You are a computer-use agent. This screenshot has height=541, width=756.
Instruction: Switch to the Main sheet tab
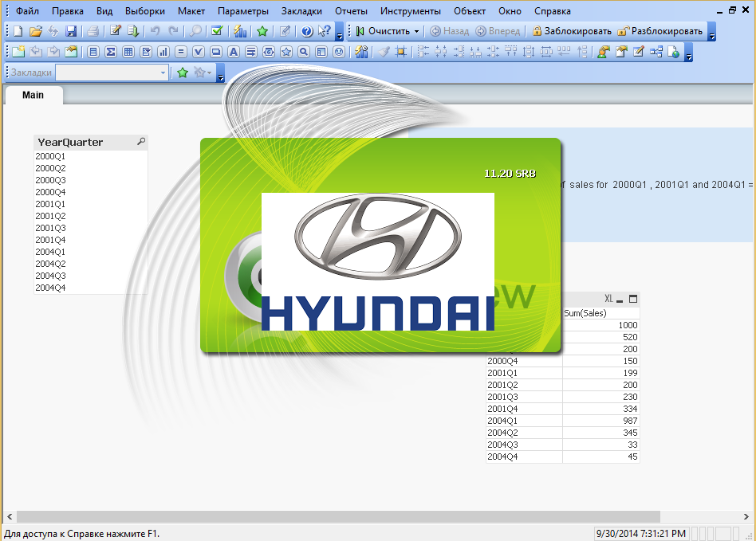tap(33, 95)
